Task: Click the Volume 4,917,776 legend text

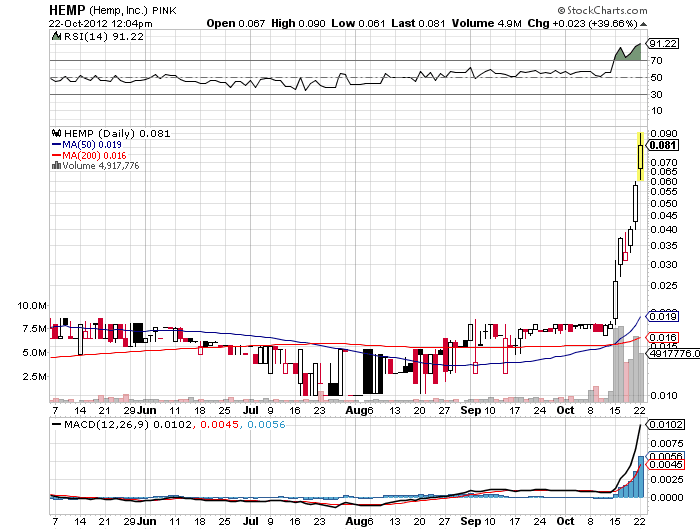Action: (x=101, y=166)
